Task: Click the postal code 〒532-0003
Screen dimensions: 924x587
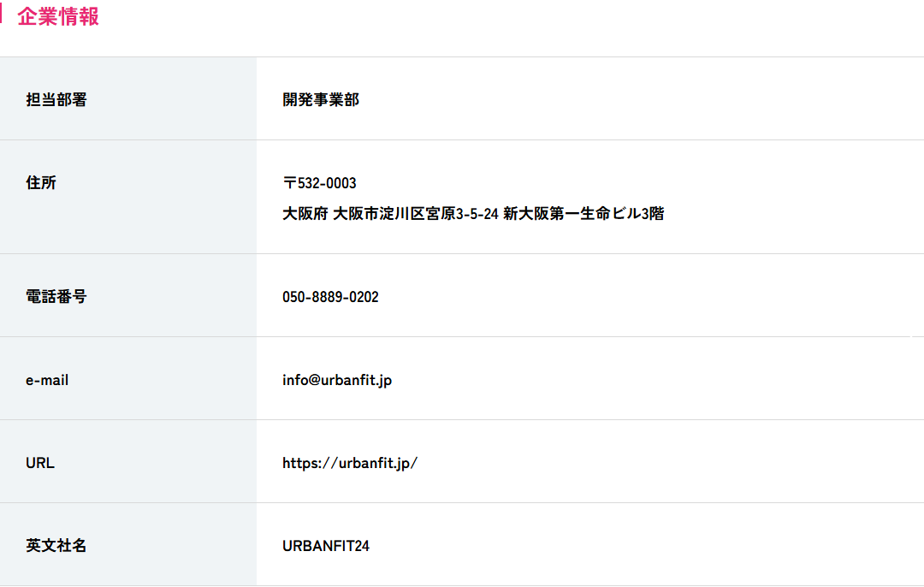Action: [x=319, y=183]
